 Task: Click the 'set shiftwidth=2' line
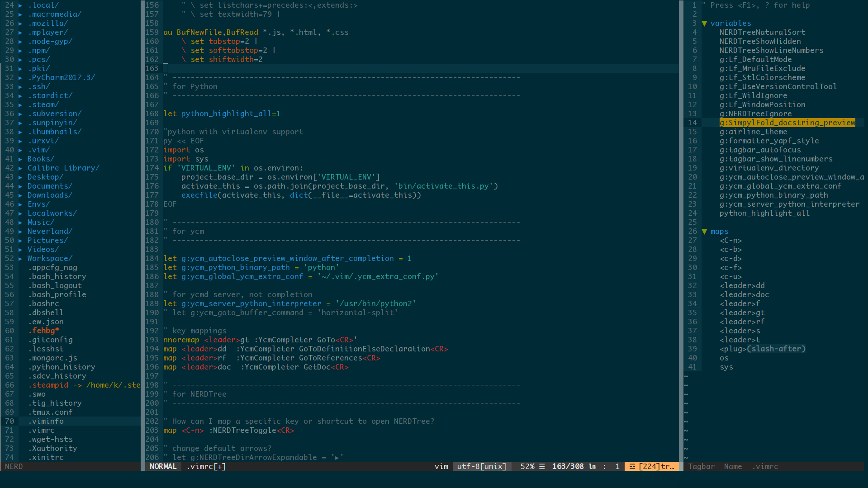222,59
